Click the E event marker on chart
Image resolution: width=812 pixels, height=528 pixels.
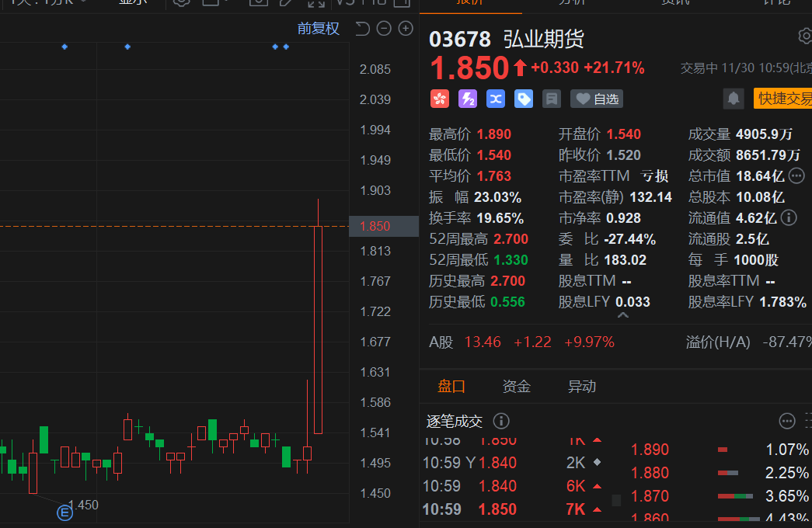[x=64, y=513]
